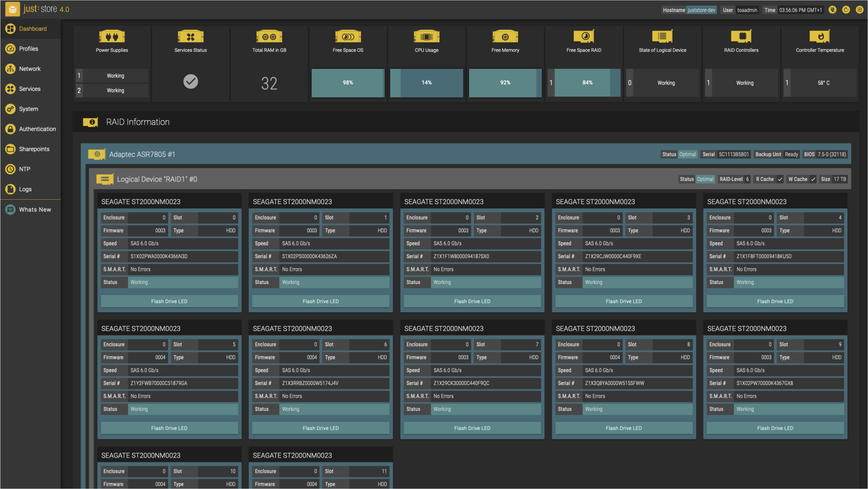868x489 pixels.
Task: Open the Dashboard sidebar icon
Action: (10, 29)
